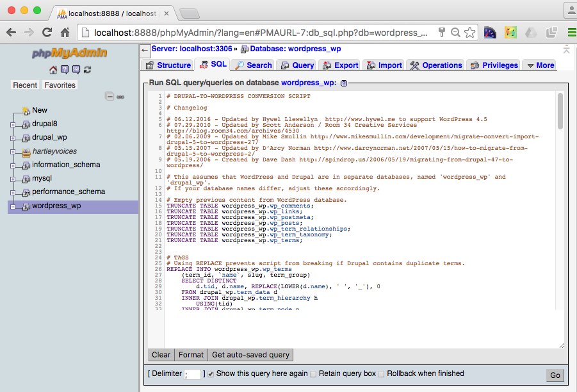Open the Search tab
Screen dimensions: 577x392
pyautogui.click(x=254, y=65)
